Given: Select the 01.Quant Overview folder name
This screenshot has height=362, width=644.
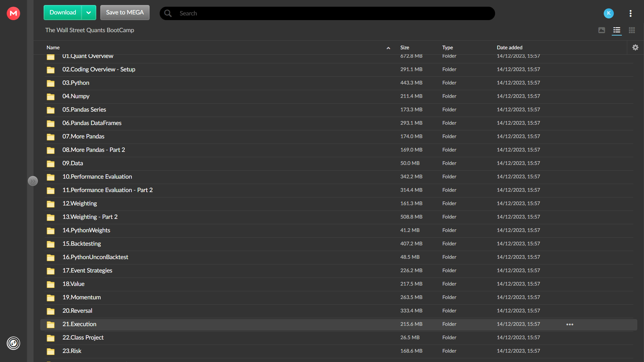Looking at the screenshot, I should point(88,56).
